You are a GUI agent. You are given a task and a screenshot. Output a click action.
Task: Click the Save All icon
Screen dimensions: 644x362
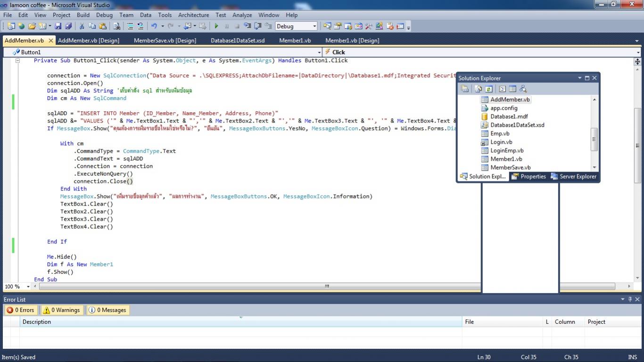68,26
